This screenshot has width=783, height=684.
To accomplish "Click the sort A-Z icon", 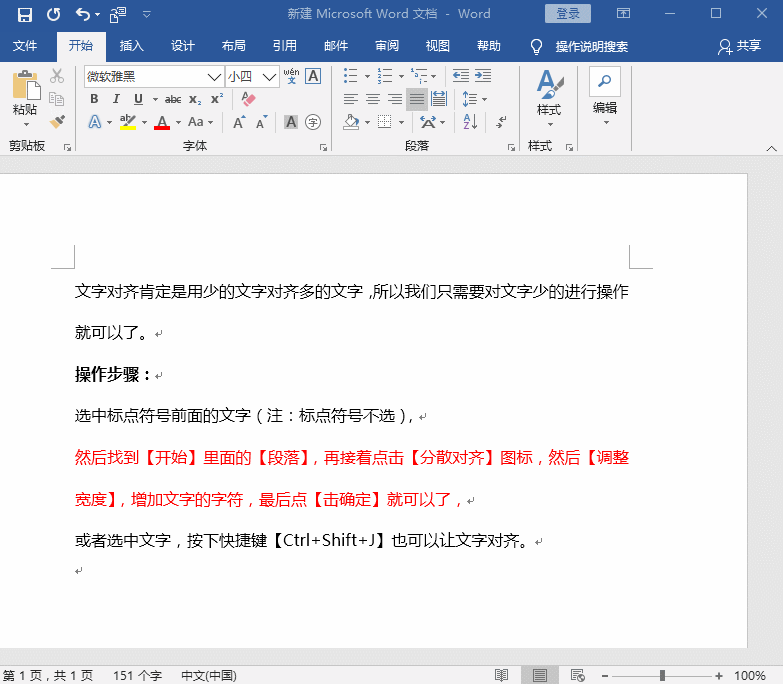I will [x=468, y=122].
